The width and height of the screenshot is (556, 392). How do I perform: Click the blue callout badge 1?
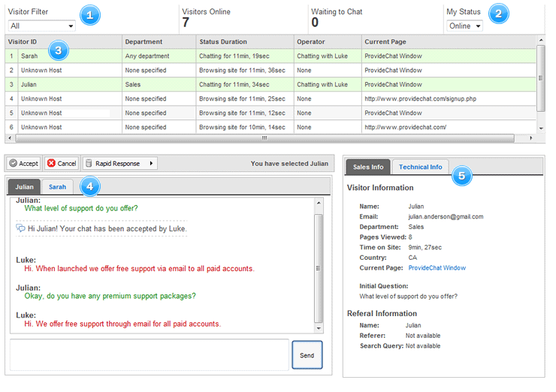click(x=89, y=14)
